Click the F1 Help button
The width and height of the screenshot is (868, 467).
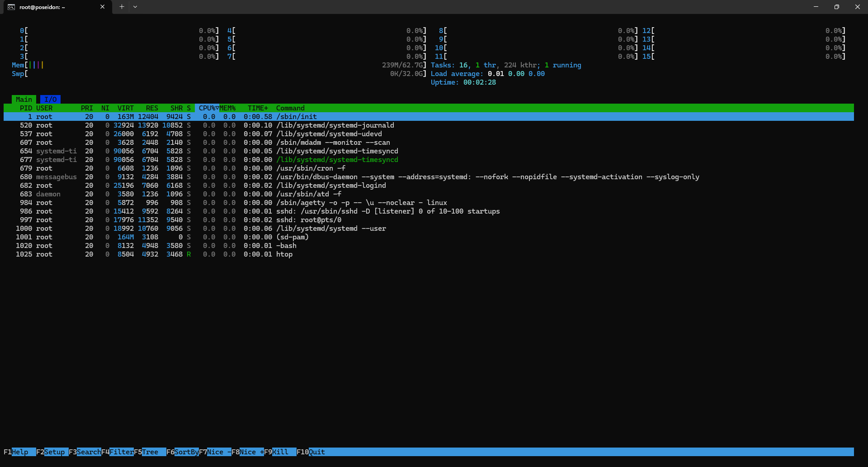pyautogui.click(x=20, y=452)
